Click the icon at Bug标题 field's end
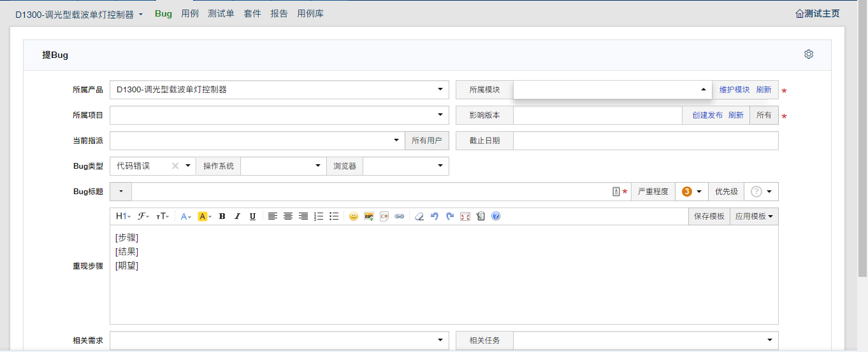 (x=616, y=192)
